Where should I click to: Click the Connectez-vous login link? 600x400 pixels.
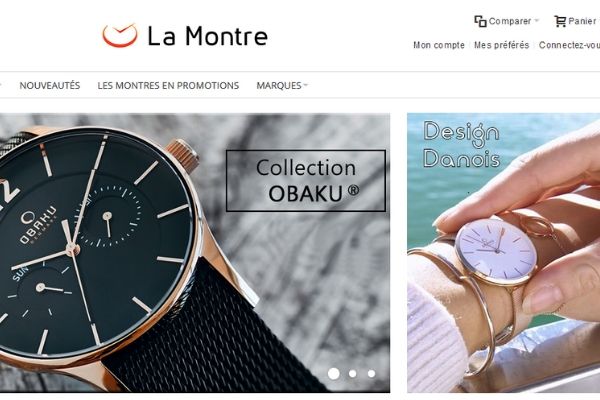pos(569,45)
